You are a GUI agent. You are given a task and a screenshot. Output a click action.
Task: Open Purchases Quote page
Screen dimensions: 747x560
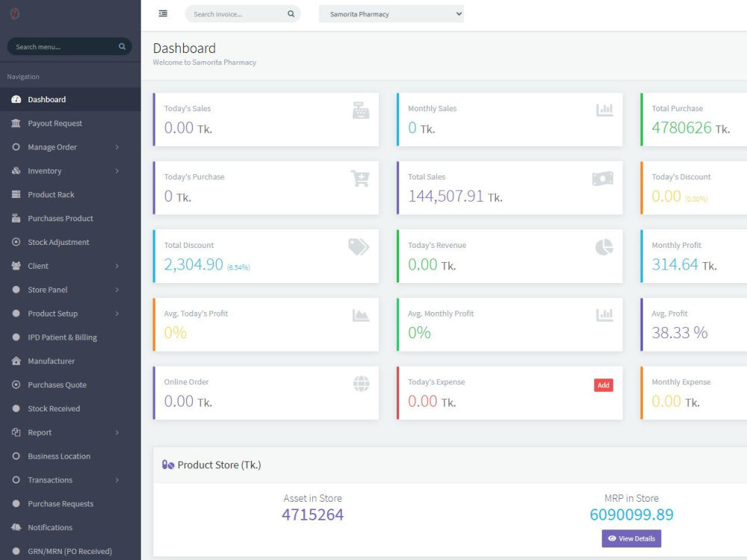(70, 385)
